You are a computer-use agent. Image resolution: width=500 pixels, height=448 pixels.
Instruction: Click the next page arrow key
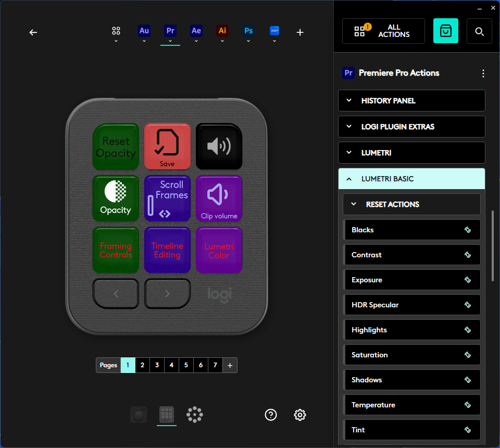point(167,294)
